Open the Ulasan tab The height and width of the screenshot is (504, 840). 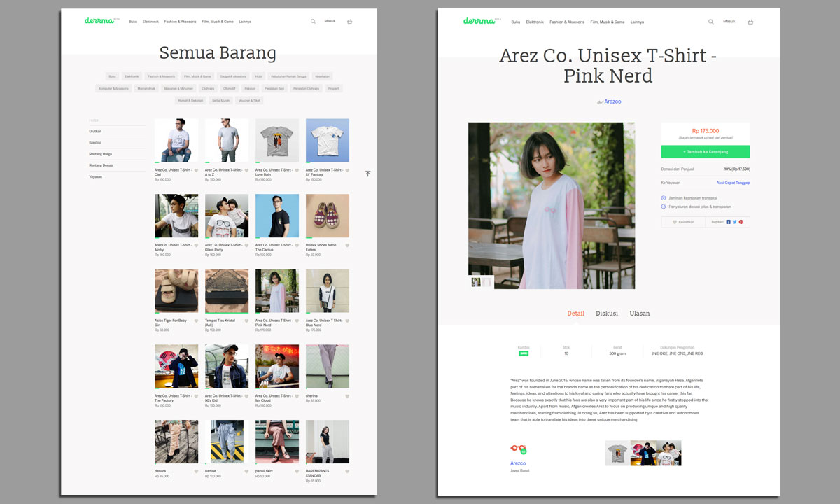[639, 314]
